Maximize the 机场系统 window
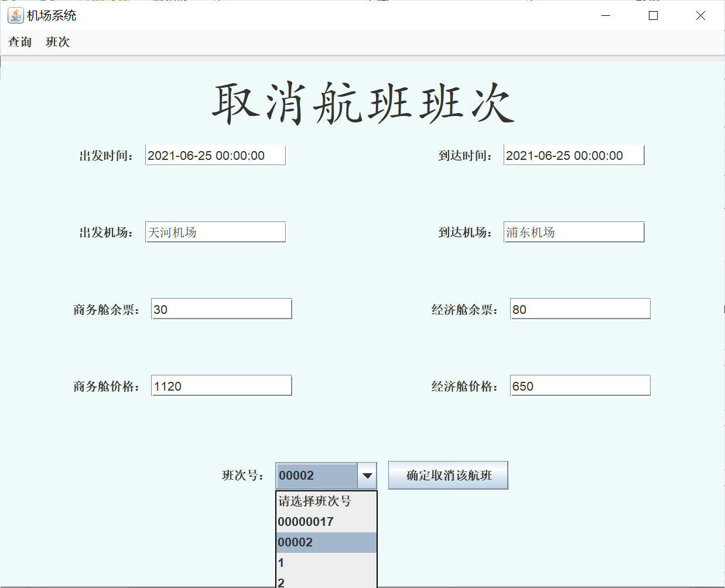This screenshot has width=725, height=588. coord(654,16)
